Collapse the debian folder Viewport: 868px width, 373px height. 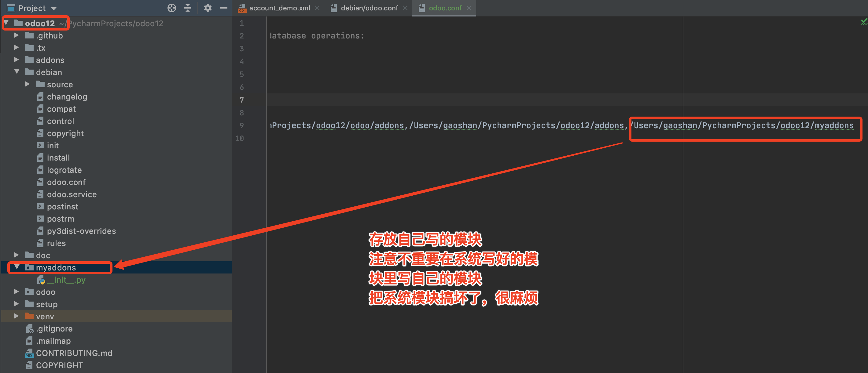pyautogui.click(x=17, y=72)
